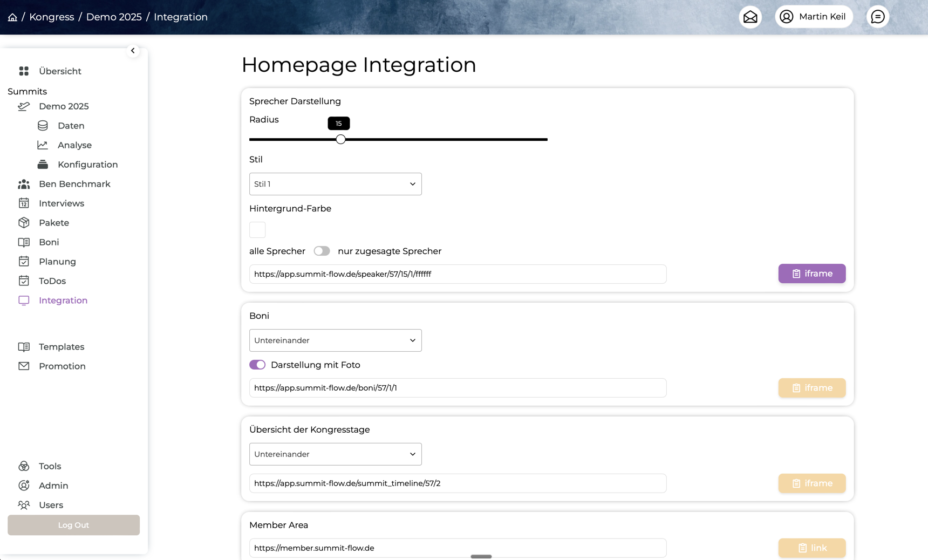Click the home icon in breadcrumb
This screenshot has height=560, width=928.
12,17
